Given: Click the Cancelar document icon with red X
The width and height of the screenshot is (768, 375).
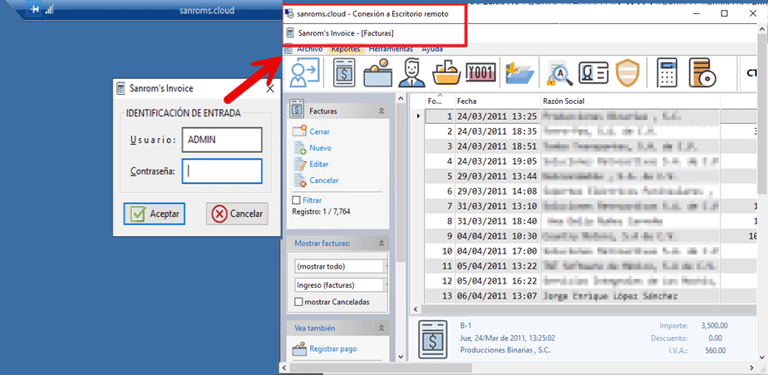Looking at the screenshot, I should [x=300, y=180].
